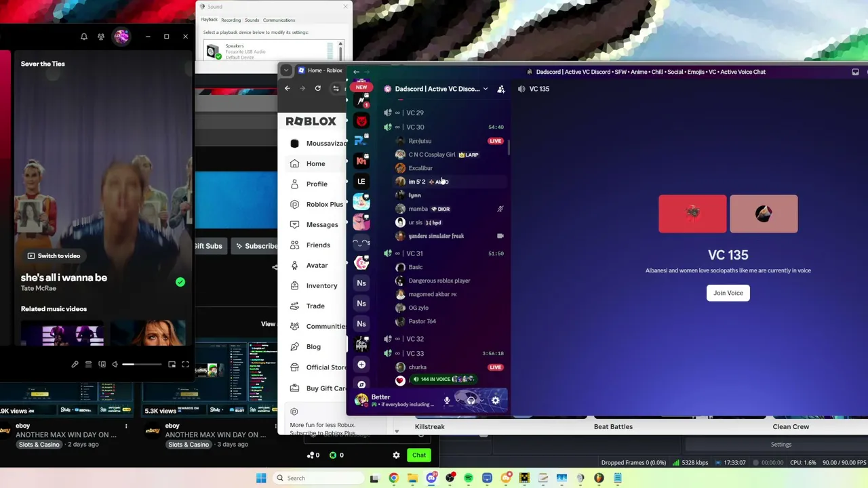Click the green added-to-library checkmark in Spotify
Screen dimensions: 868x488
tap(180, 282)
